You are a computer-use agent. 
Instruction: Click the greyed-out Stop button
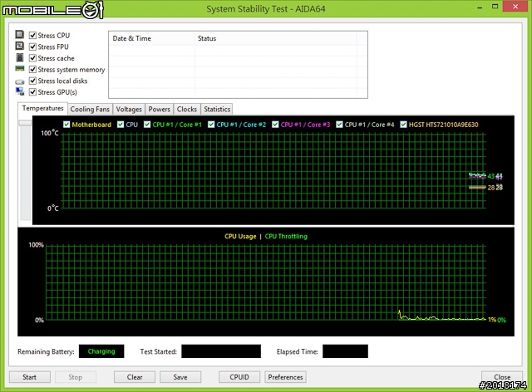coord(76,377)
